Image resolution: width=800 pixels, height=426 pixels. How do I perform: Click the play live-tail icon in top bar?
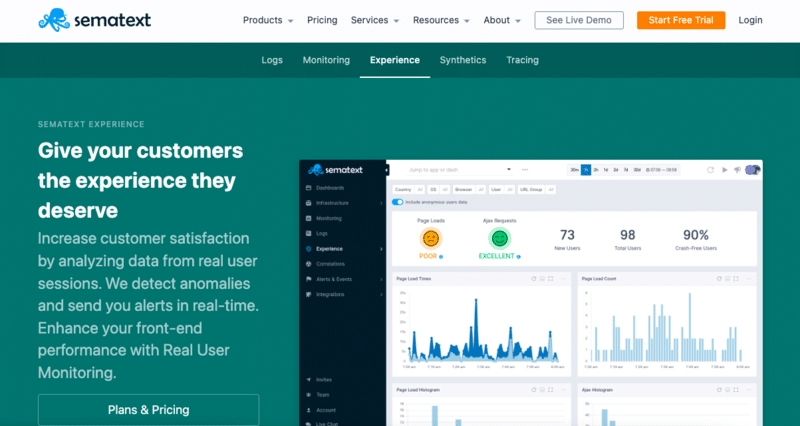(724, 170)
